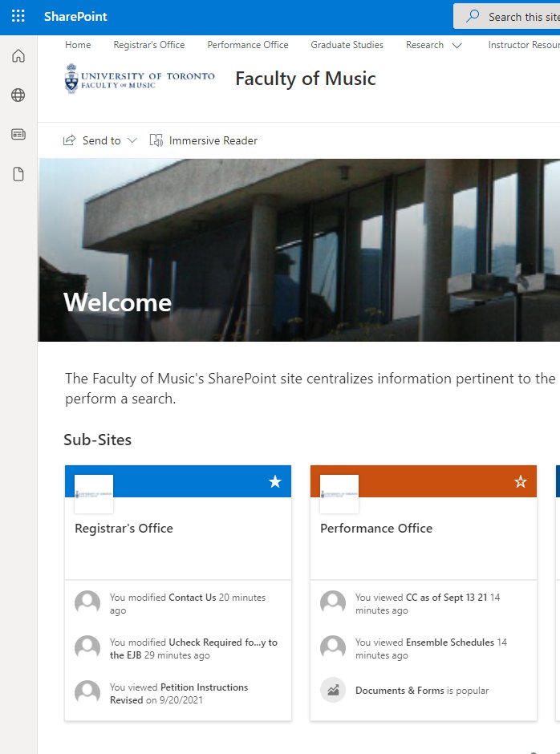Click the Immersive Reader icon
Viewport: 560px width, 754px height.
156,140
